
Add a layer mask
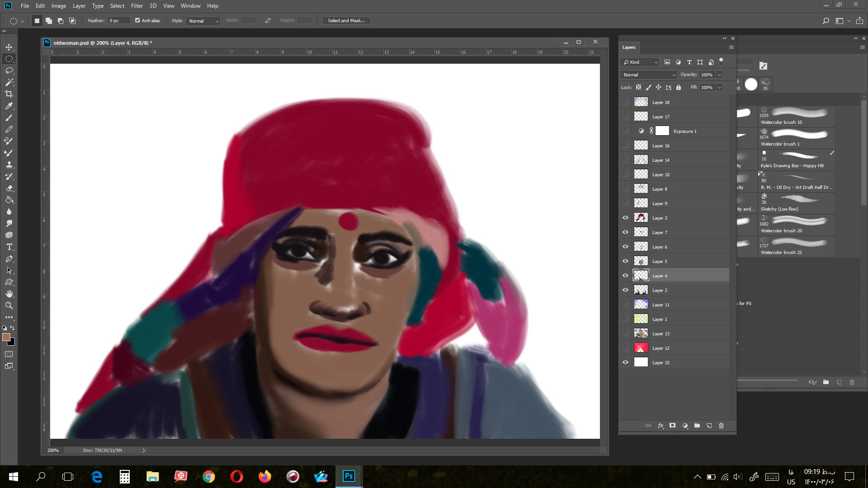673,426
